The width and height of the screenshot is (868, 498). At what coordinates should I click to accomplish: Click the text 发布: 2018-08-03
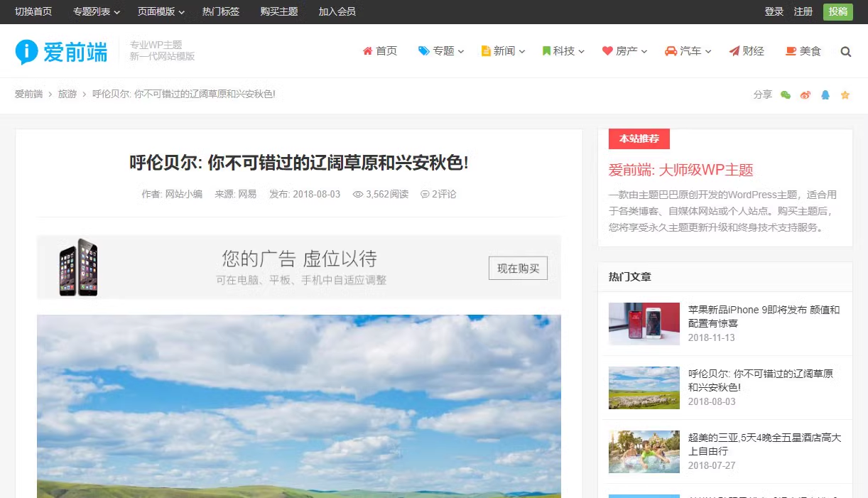point(305,194)
